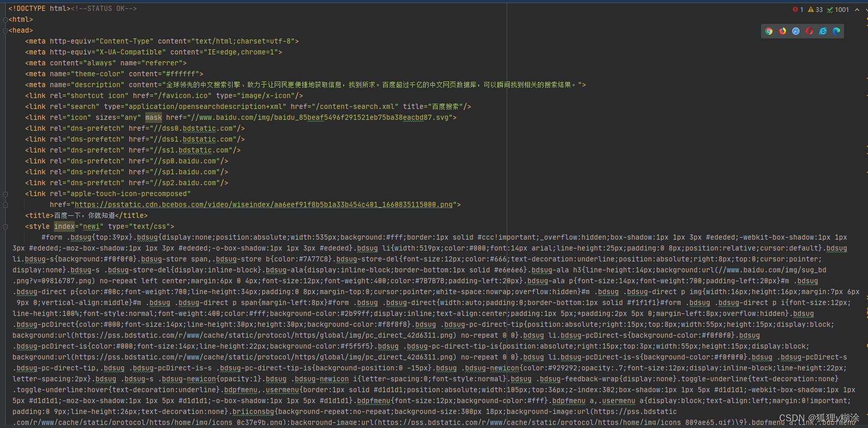The width and height of the screenshot is (868, 428).
Task: Click the sp2.baidu.com prefetch URL
Action: pos(189,183)
